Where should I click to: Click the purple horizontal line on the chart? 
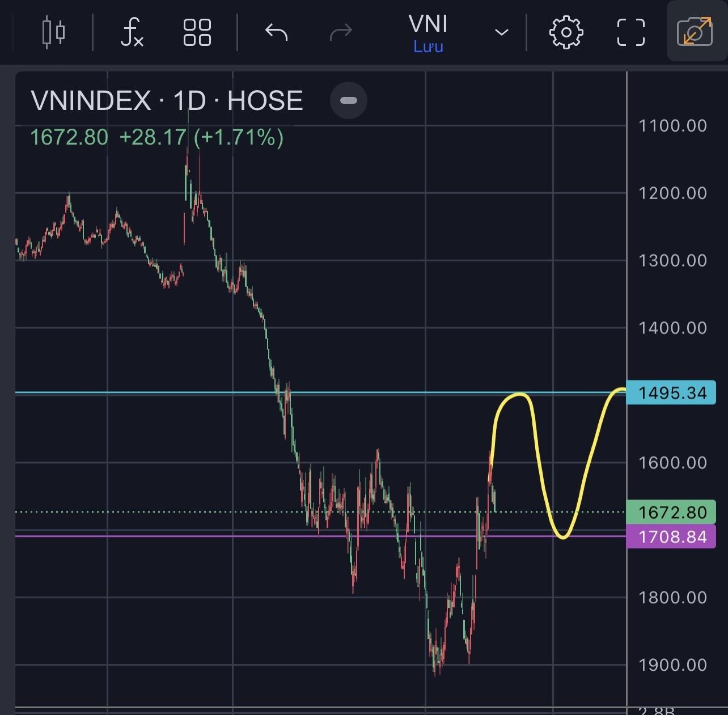(170, 536)
